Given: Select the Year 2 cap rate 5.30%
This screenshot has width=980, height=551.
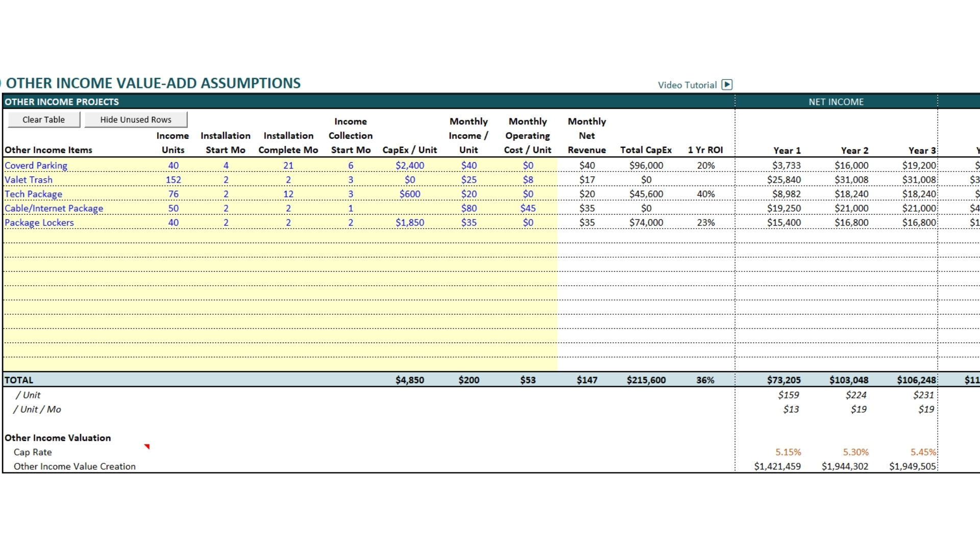Looking at the screenshot, I should tap(855, 452).
